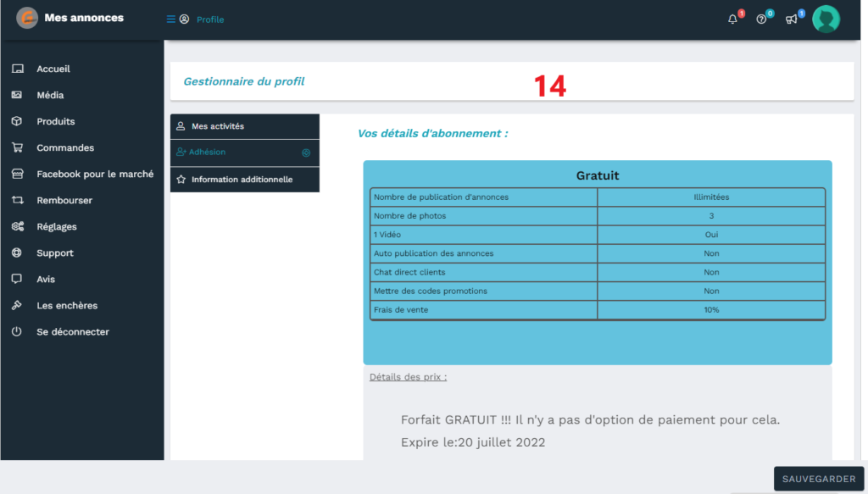Click the Se déconnecter power icon
Screen dimensions: 868x494
(x=17, y=331)
